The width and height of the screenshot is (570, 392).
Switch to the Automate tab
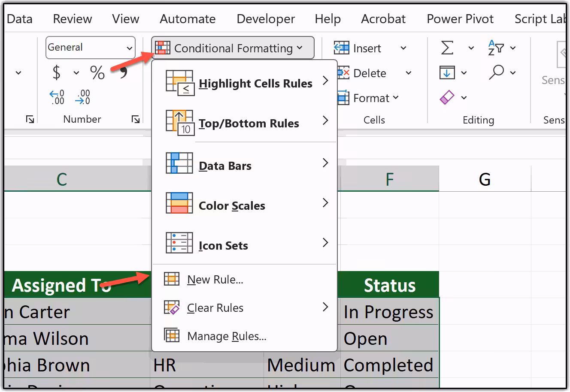pyautogui.click(x=188, y=19)
